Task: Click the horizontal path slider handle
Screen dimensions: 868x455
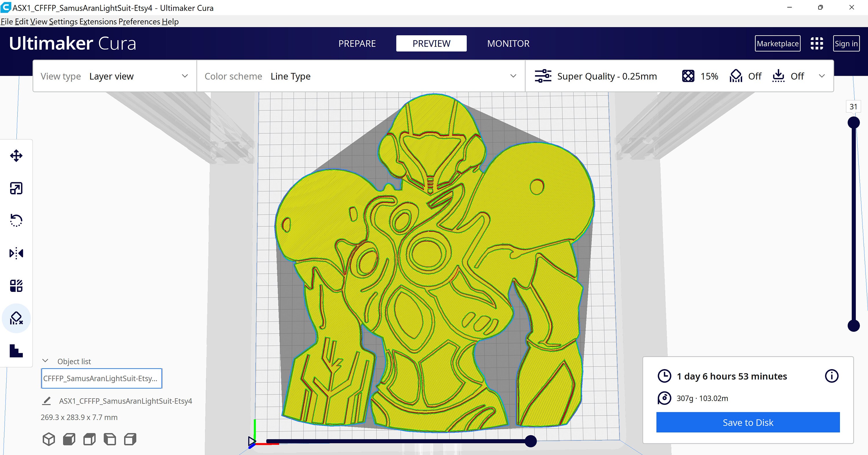Action: [x=531, y=441]
